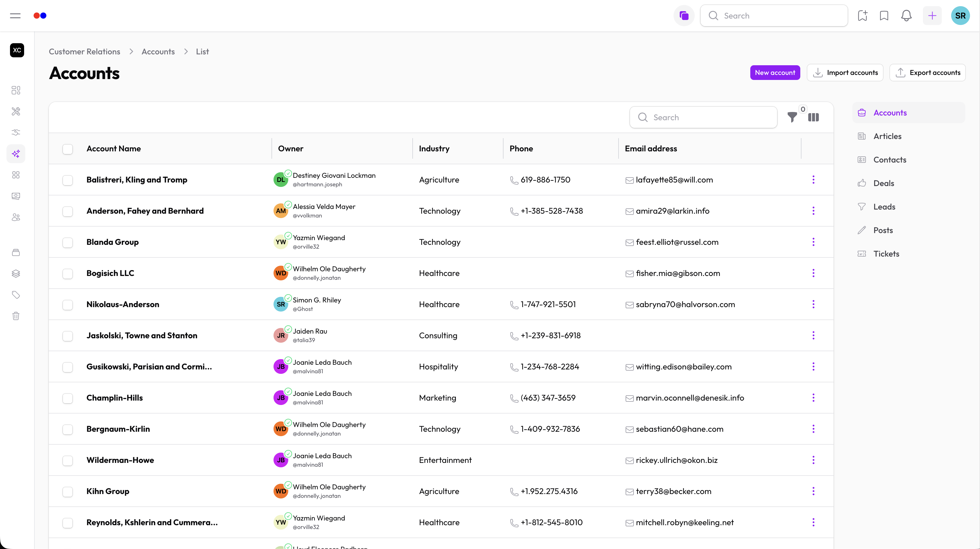Click email terry38@becker.com

tap(673, 491)
